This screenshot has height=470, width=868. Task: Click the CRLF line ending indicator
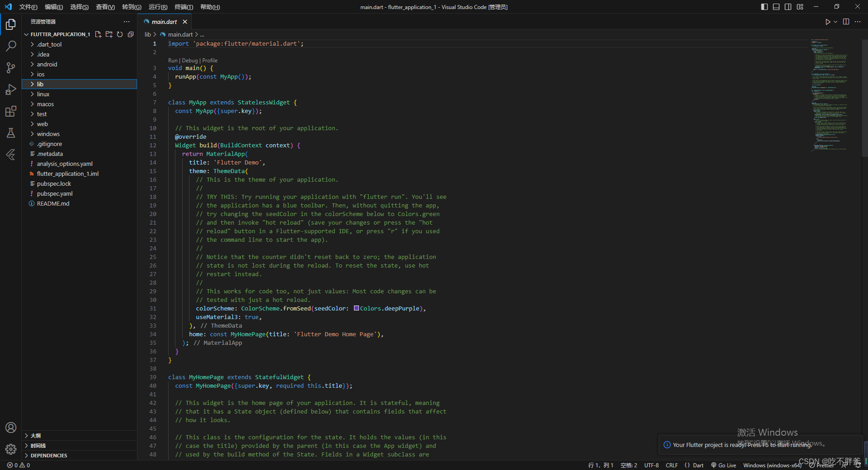tap(672, 465)
